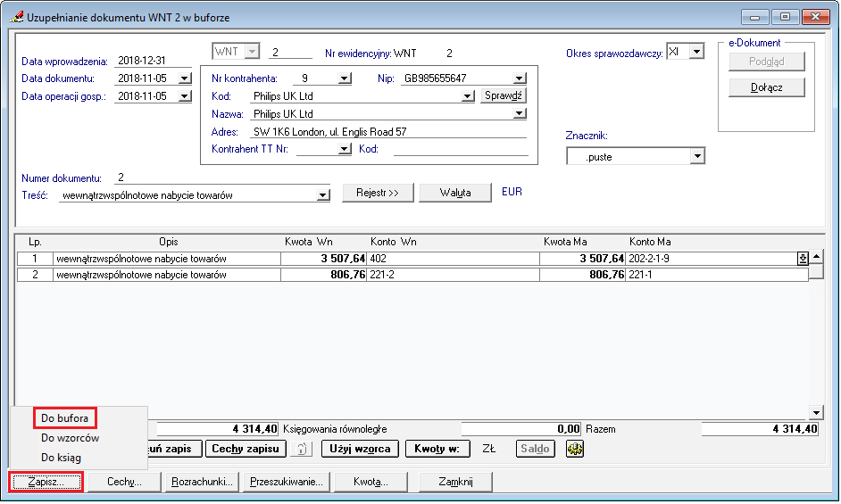Click scroll up arrow in entries table
This screenshot has height=504, width=841.
tap(816, 257)
